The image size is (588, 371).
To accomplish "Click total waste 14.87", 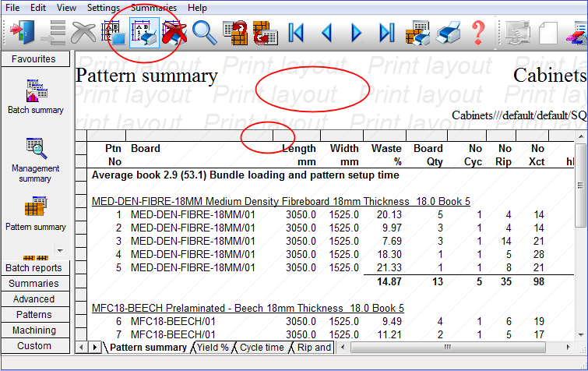I will pos(389,281).
